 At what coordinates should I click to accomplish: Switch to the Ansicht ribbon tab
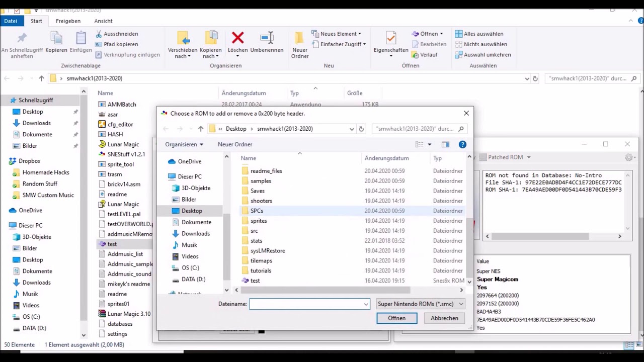(x=103, y=21)
